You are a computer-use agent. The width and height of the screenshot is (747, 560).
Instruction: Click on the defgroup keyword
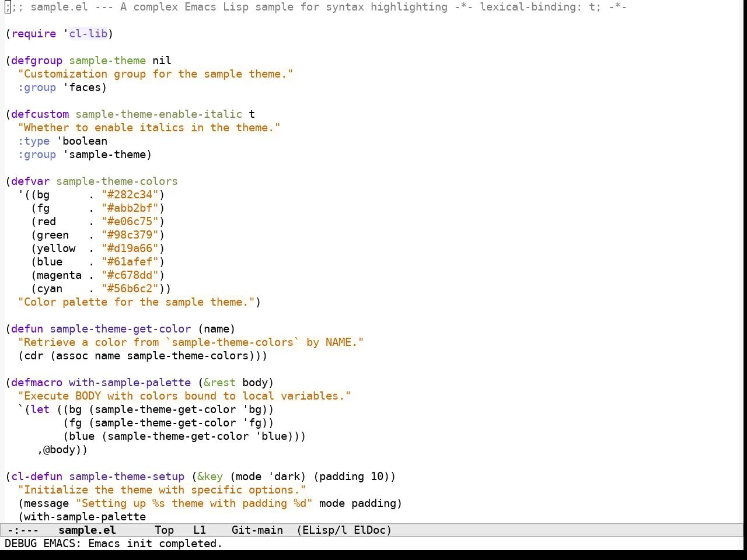37,61
